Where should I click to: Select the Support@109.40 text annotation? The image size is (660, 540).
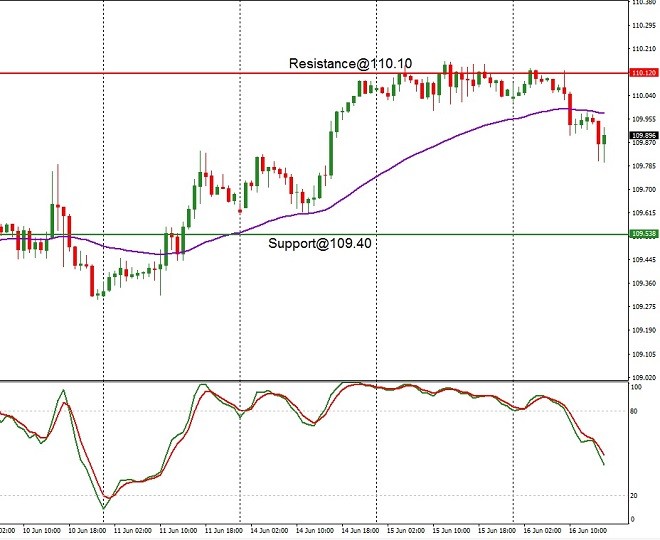[320, 243]
